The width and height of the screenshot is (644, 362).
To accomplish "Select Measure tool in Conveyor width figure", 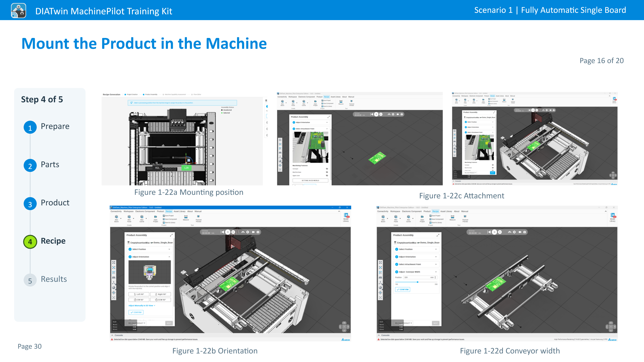I will coord(453,218).
